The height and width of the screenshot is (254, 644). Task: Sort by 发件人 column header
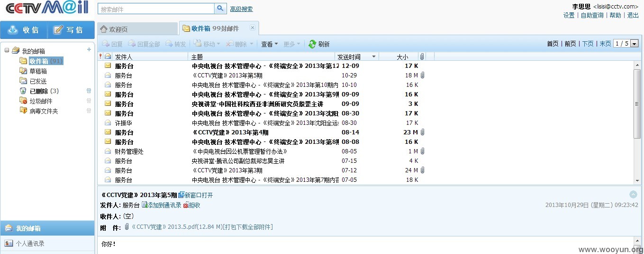[150, 56]
